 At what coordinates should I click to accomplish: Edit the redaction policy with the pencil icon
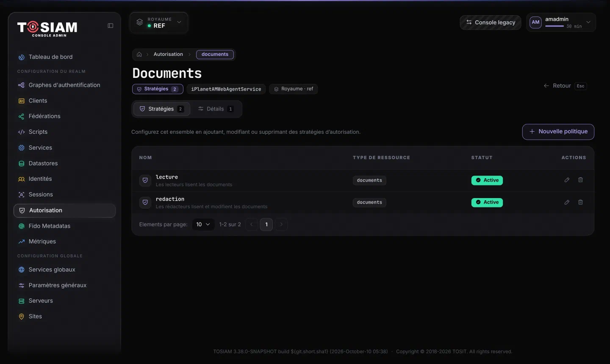point(567,202)
